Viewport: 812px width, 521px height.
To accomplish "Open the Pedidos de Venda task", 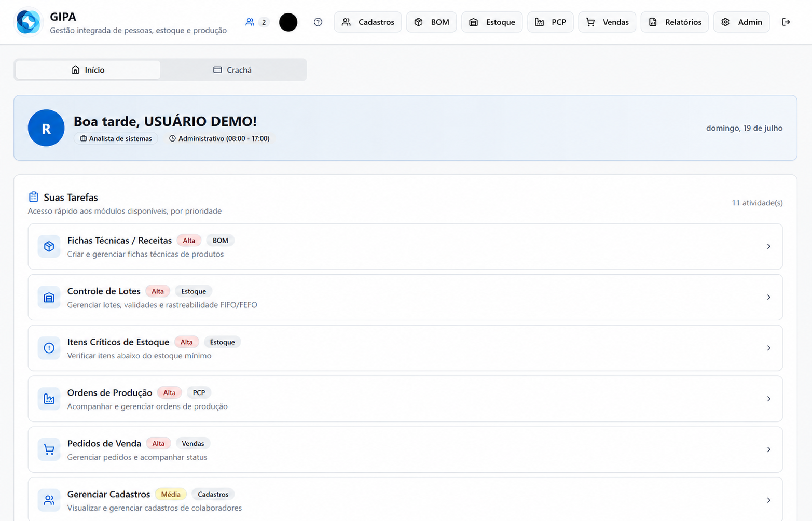I will pos(405,449).
